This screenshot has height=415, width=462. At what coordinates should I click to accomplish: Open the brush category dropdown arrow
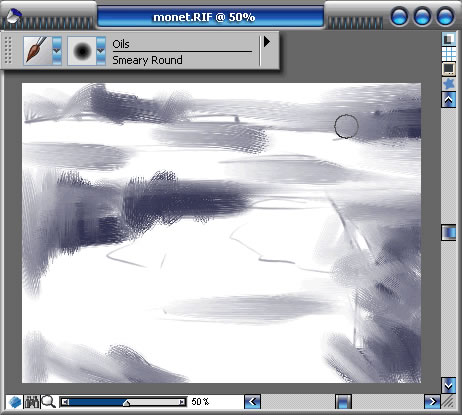coord(57,51)
